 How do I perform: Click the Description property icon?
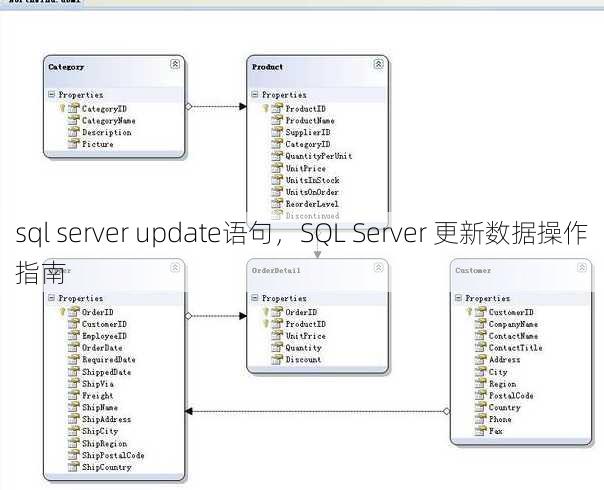pyautogui.click(x=73, y=132)
